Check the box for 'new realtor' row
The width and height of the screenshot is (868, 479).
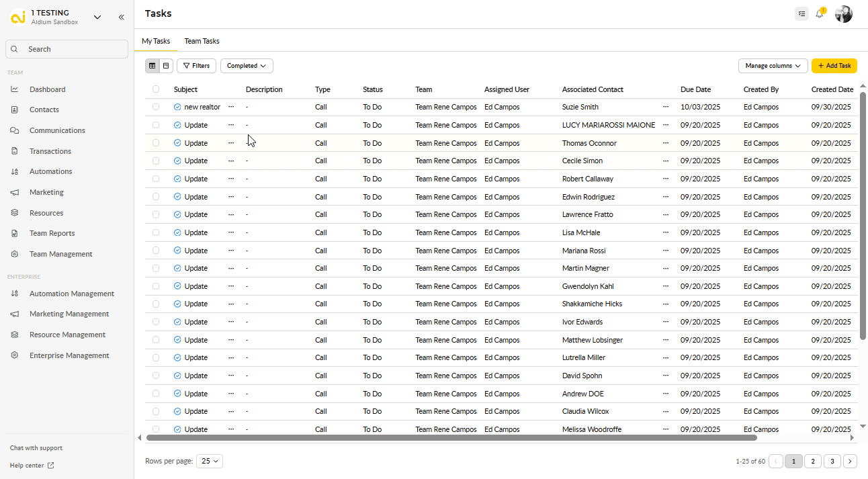click(156, 107)
